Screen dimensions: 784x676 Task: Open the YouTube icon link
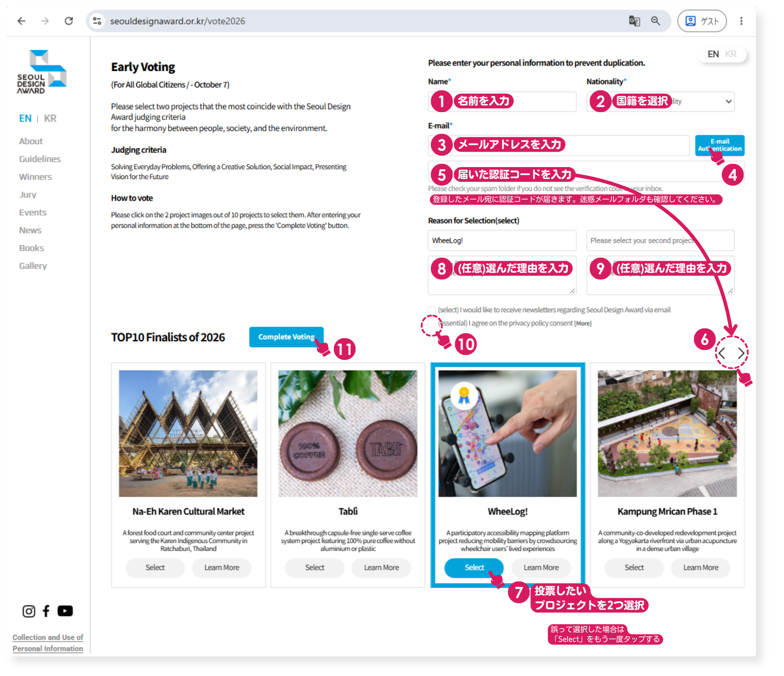[65, 611]
